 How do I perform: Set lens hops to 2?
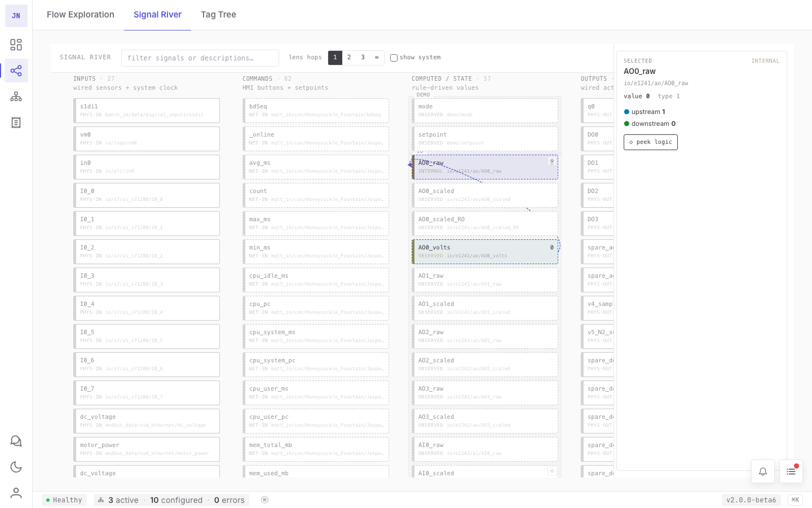coord(349,58)
